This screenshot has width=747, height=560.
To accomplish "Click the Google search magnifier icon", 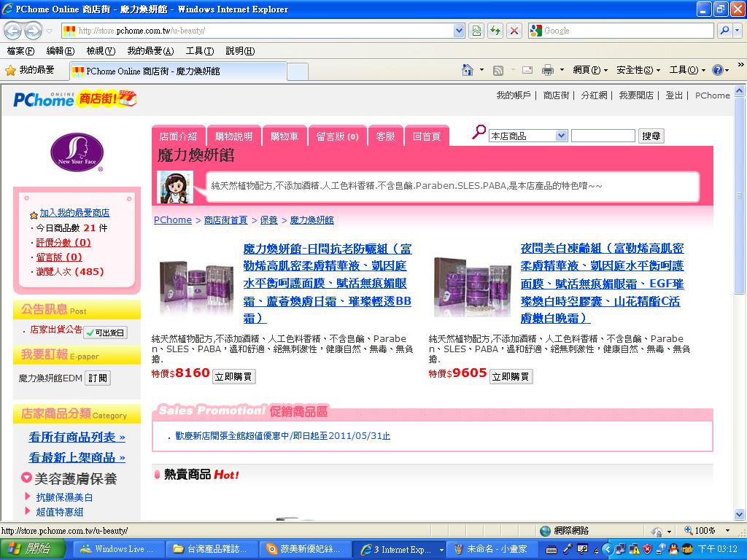I will coord(724,31).
